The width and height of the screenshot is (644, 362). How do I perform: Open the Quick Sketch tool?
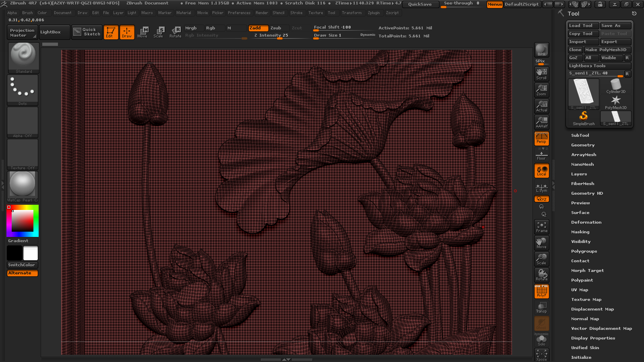coord(87,32)
